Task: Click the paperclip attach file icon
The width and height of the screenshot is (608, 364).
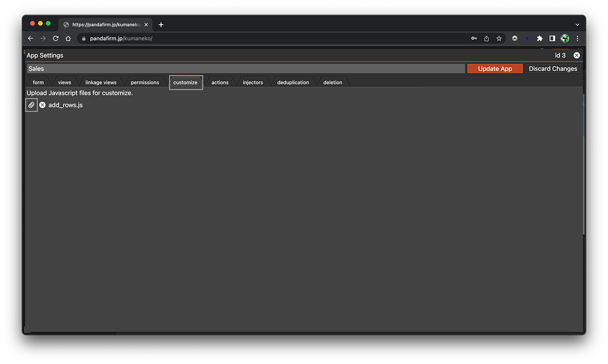Action: click(x=31, y=105)
